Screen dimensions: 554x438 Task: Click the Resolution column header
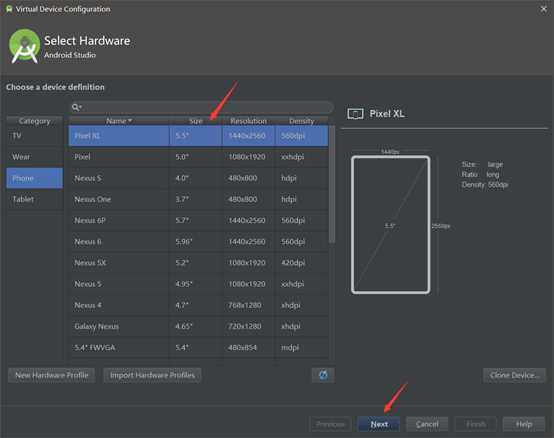click(x=248, y=121)
